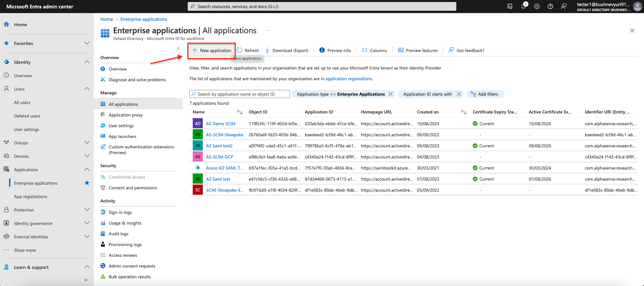Viewport: 644px width, 286px height.
Task: Open the Settings gear icon
Action: point(537,6)
